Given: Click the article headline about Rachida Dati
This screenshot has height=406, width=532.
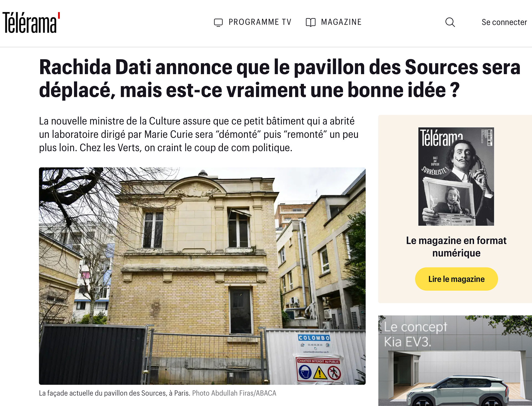Looking at the screenshot, I should 280,79.
